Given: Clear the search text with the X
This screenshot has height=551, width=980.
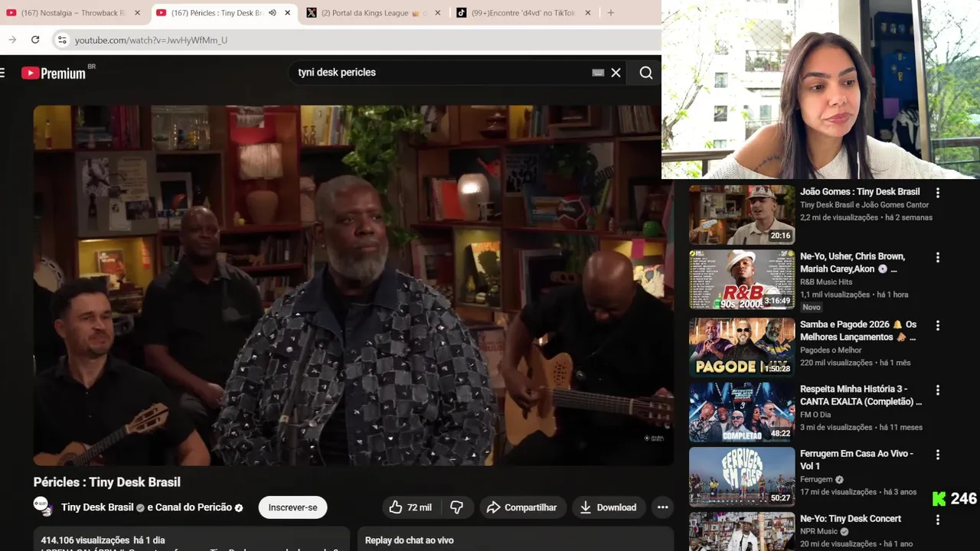Looking at the screenshot, I should [616, 73].
